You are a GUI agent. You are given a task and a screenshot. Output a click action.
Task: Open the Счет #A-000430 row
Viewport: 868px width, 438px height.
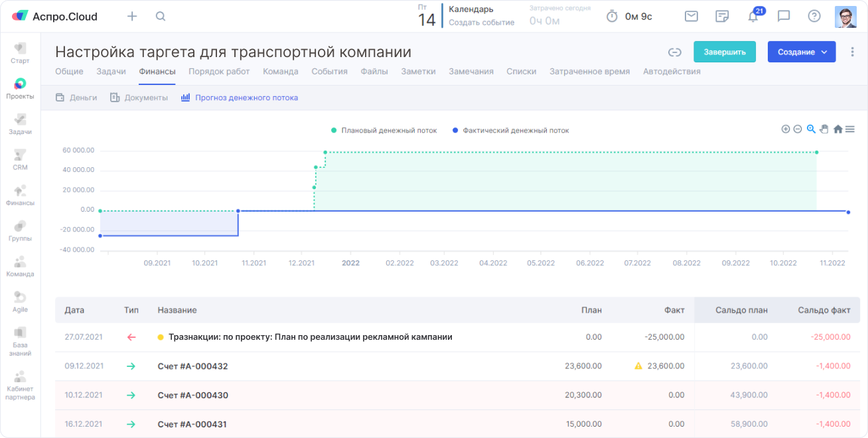tap(193, 396)
